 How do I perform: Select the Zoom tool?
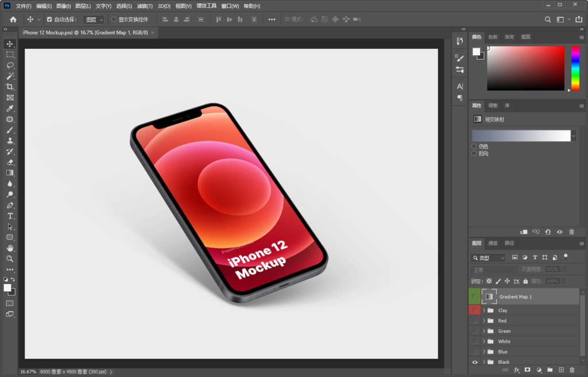(10, 259)
